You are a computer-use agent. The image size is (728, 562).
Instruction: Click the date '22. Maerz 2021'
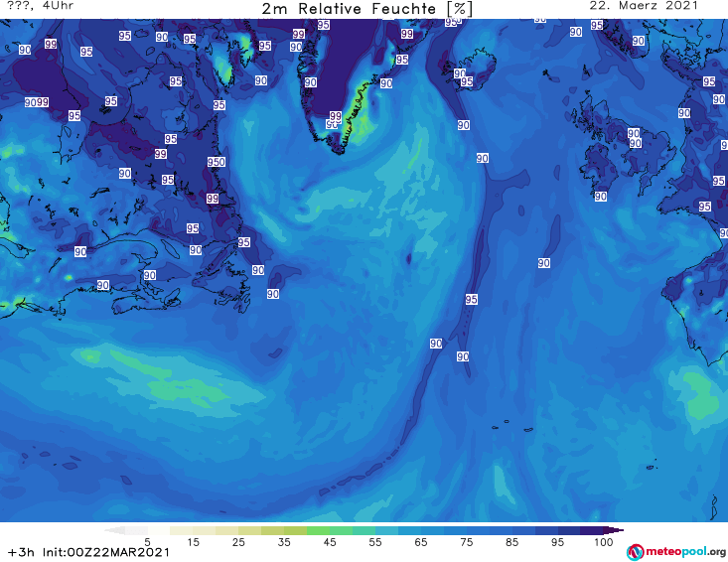[x=644, y=6]
